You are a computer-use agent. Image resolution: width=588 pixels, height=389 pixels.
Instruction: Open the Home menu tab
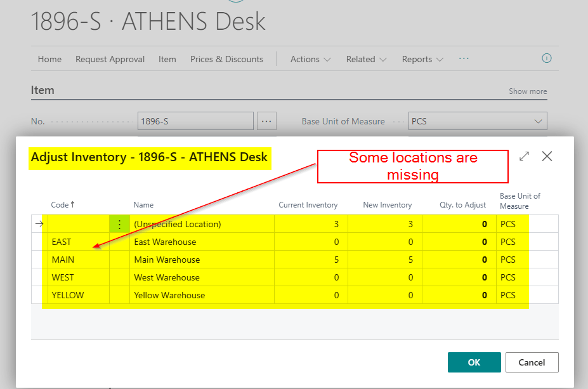coord(49,59)
